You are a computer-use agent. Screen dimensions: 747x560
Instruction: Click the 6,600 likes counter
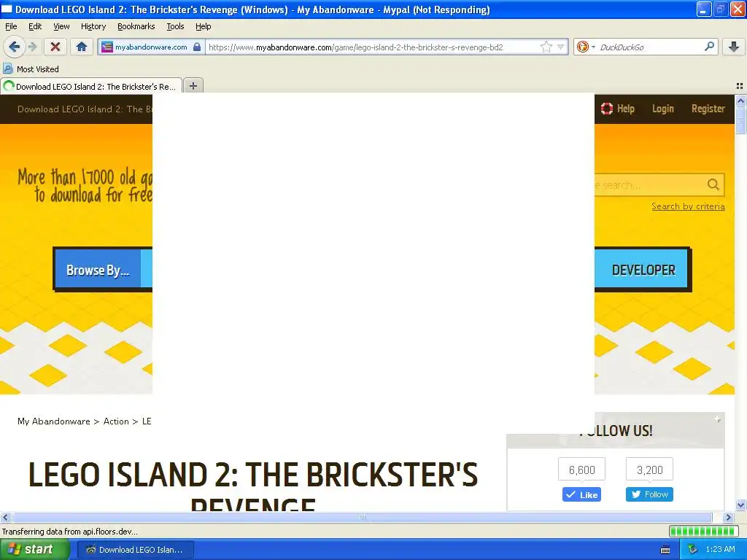click(x=581, y=470)
